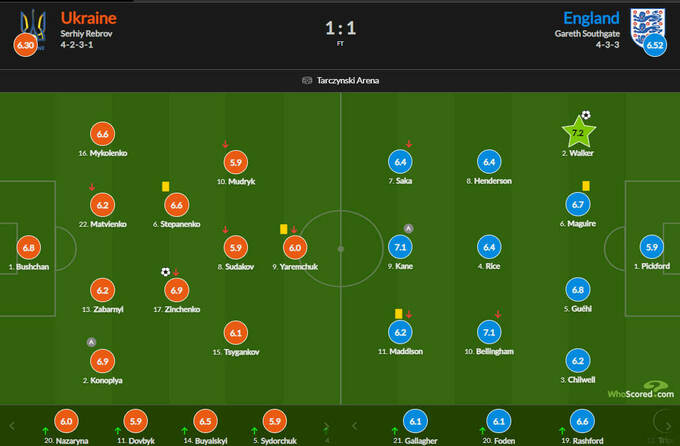Click Walker's green star rating badge
Viewport: 680px width, 446px height.
[x=578, y=132]
